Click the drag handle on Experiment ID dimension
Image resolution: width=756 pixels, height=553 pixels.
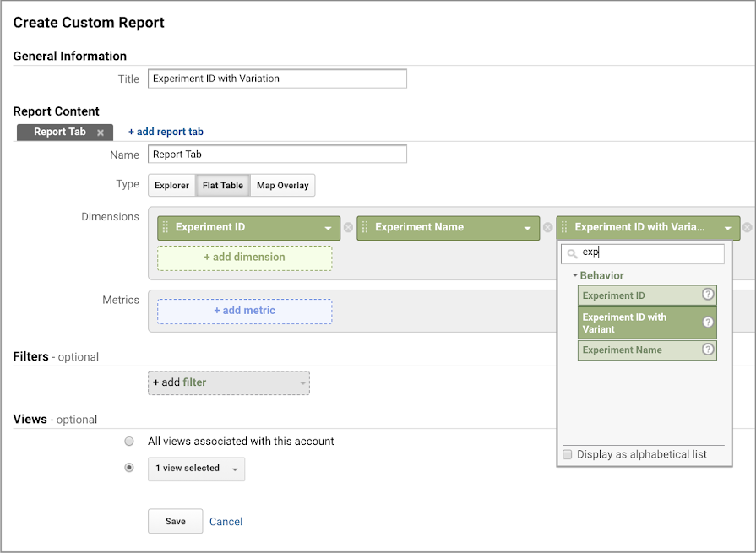pos(166,227)
